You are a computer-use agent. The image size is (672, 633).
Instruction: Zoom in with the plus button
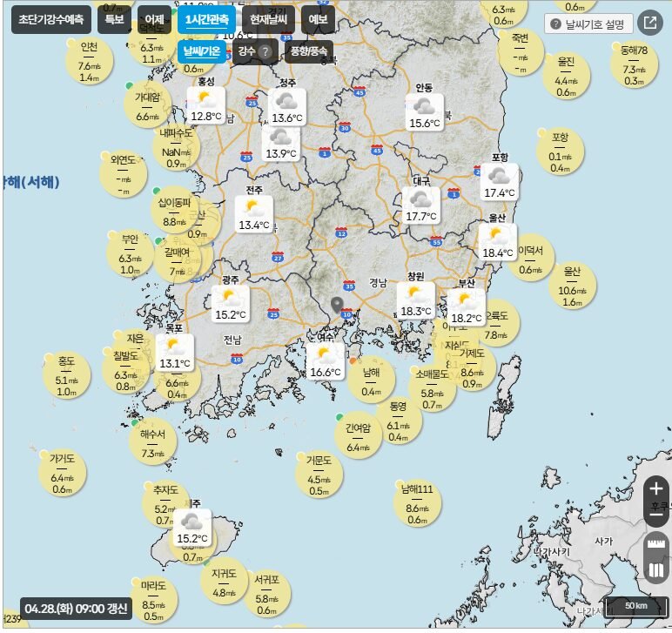coord(656,488)
